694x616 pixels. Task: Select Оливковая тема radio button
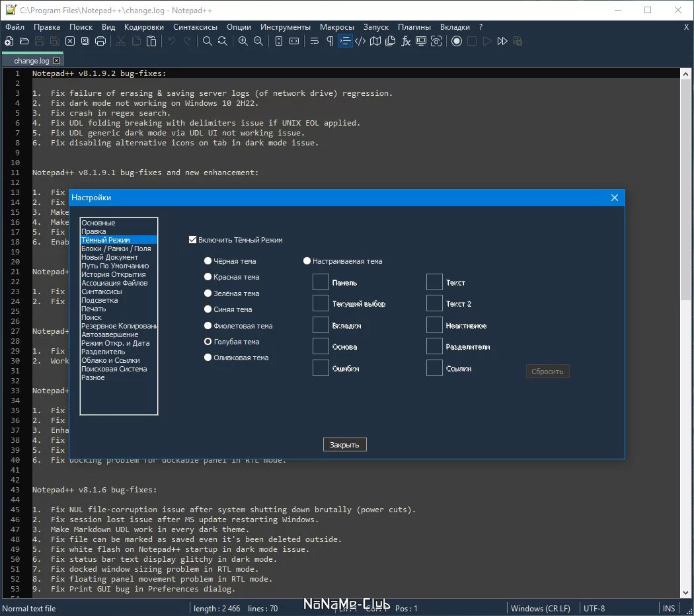pyautogui.click(x=208, y=357)
